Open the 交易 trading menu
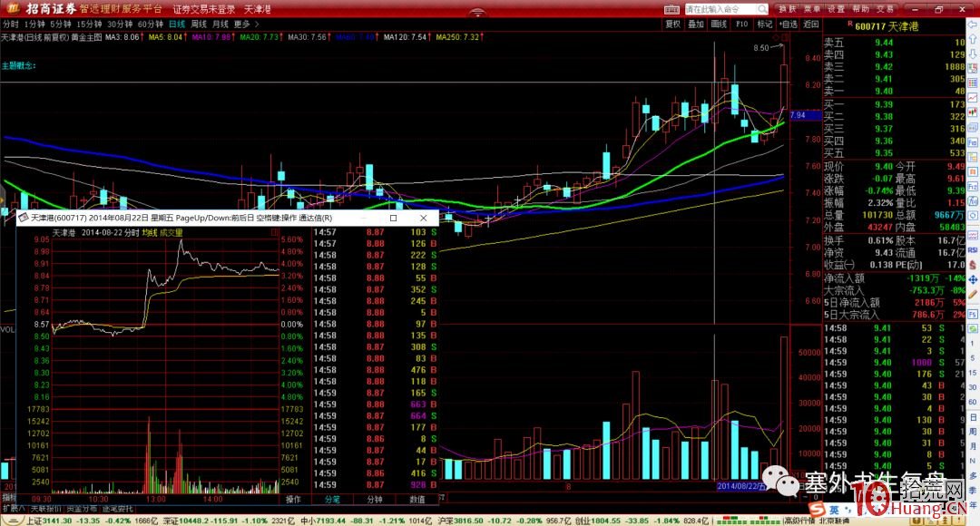Viewport: 980px width, 526px height. tap(885, 9)
